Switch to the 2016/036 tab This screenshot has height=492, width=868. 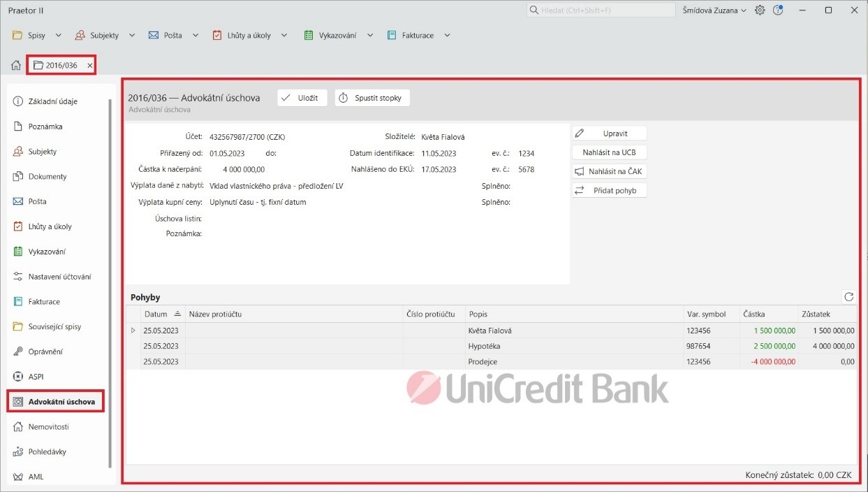(x=60, y=66)
